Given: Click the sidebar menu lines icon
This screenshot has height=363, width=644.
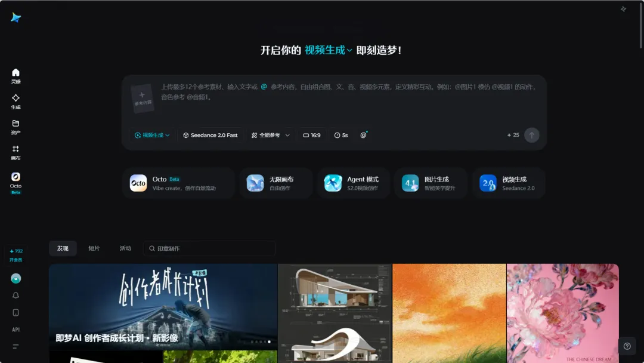Looking at the screenshot, I should (x=16, y=346).
